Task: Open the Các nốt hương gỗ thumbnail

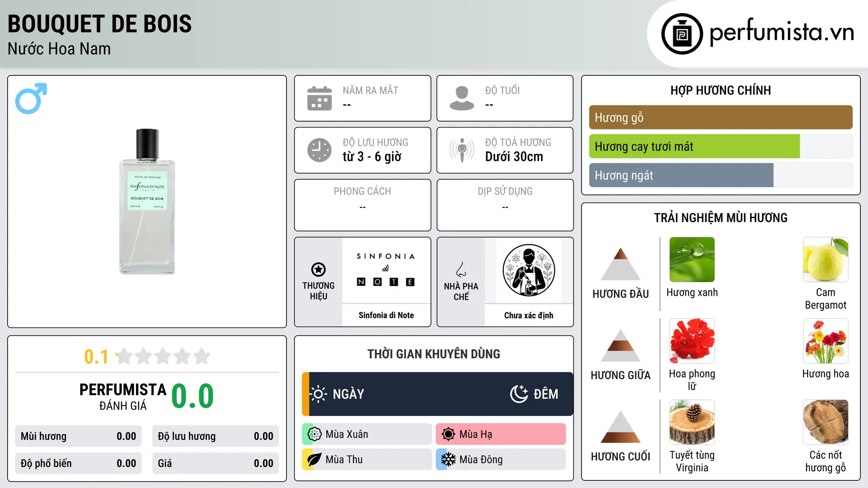Action: [826, 422]
